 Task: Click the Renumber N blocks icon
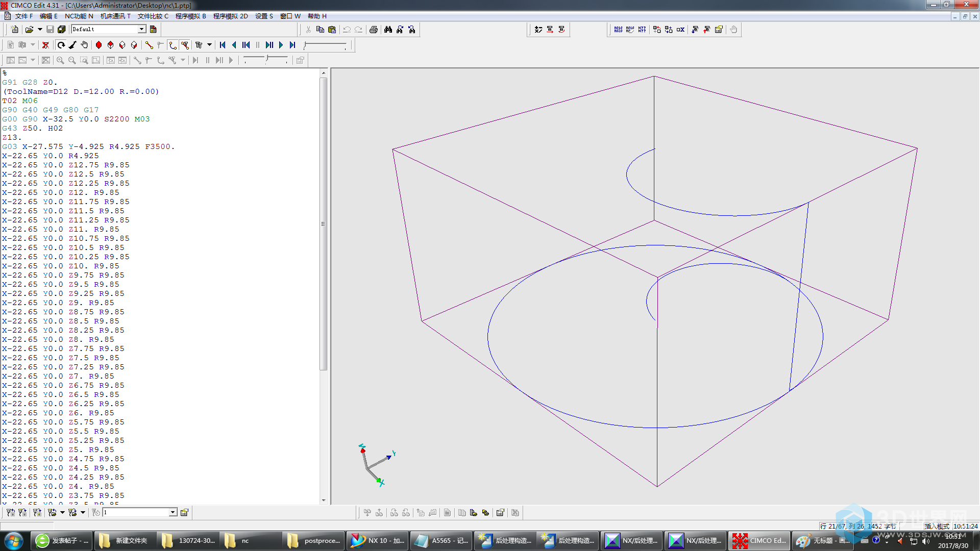click(x=618, y=30)
